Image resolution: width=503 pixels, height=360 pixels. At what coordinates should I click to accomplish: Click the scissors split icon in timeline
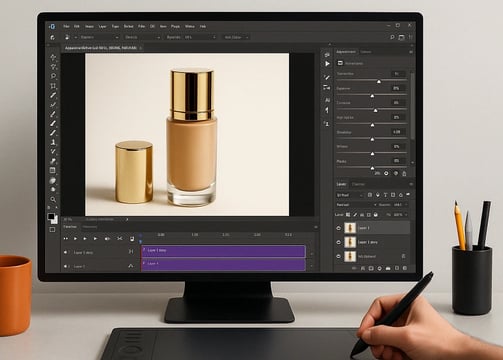pyautogui.click(x=120, y=238)
